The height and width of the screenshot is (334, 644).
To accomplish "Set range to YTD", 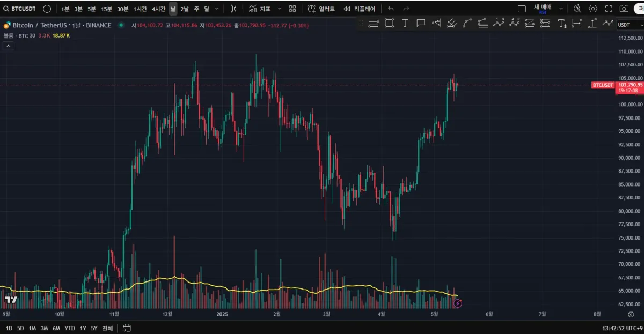I will tap(70, 328).
